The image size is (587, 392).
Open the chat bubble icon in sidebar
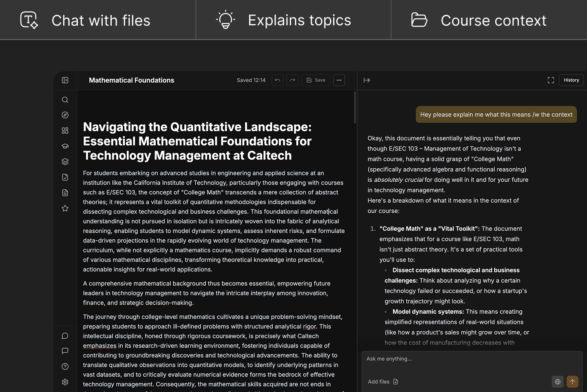[x=65, y=336]
